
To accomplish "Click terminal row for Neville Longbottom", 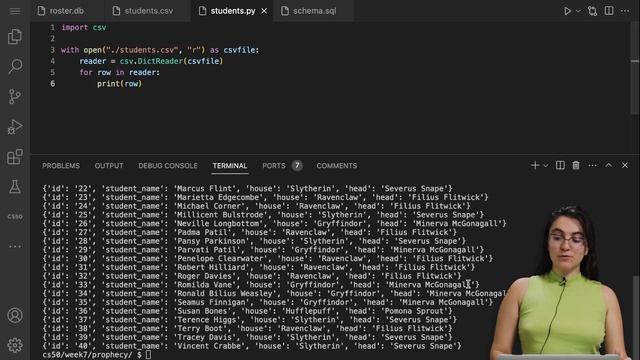I will click(x=274, y=224).
